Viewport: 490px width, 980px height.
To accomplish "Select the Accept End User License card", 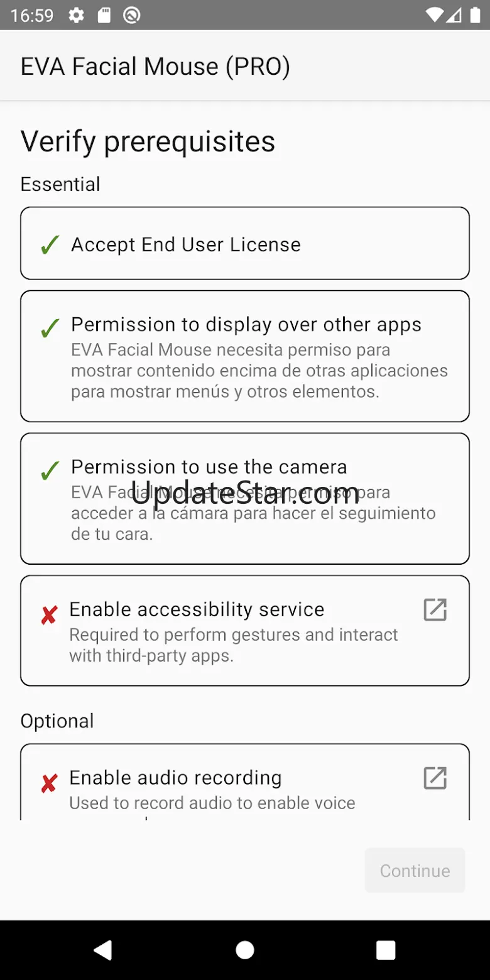I will coord(245,243).
